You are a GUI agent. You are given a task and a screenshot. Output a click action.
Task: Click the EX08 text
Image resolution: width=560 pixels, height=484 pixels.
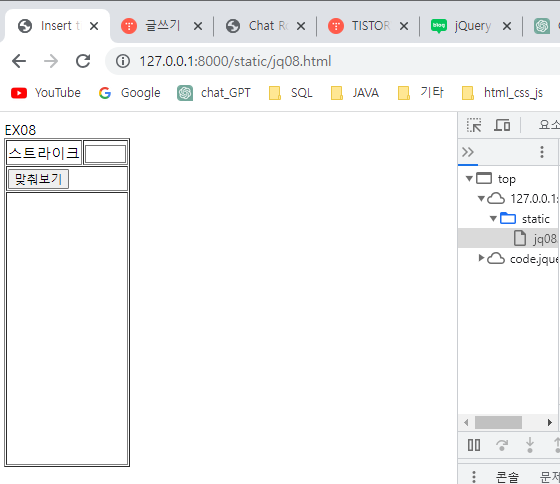click(20, 130)
